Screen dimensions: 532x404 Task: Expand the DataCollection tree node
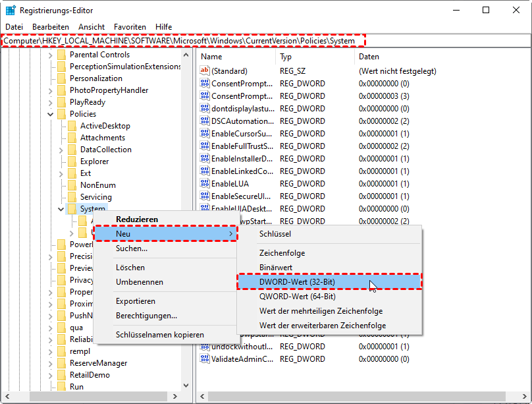(x=61, y=150)
